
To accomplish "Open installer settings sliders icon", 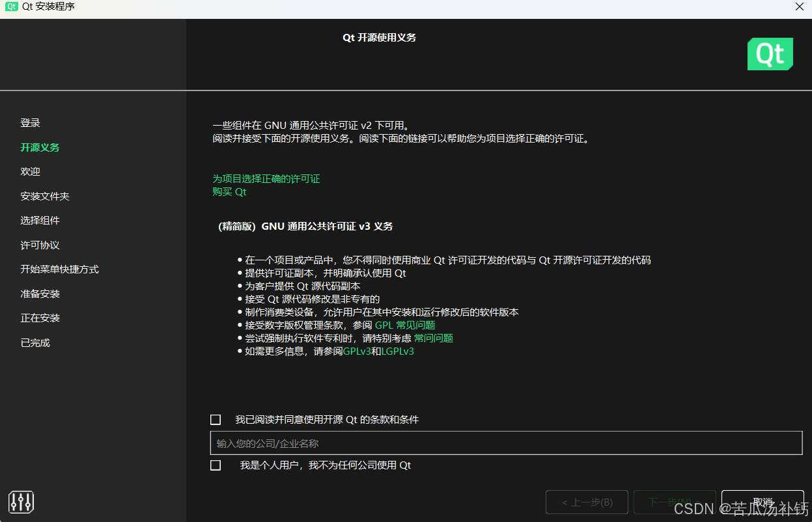I will [21, 501].
